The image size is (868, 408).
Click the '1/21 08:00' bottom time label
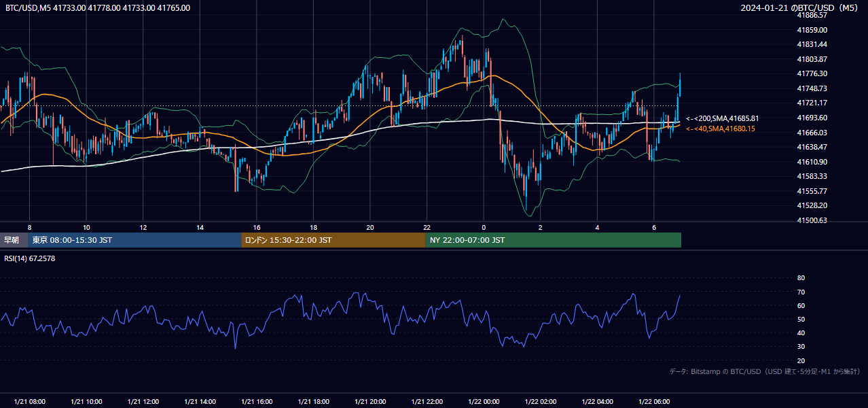29,402
